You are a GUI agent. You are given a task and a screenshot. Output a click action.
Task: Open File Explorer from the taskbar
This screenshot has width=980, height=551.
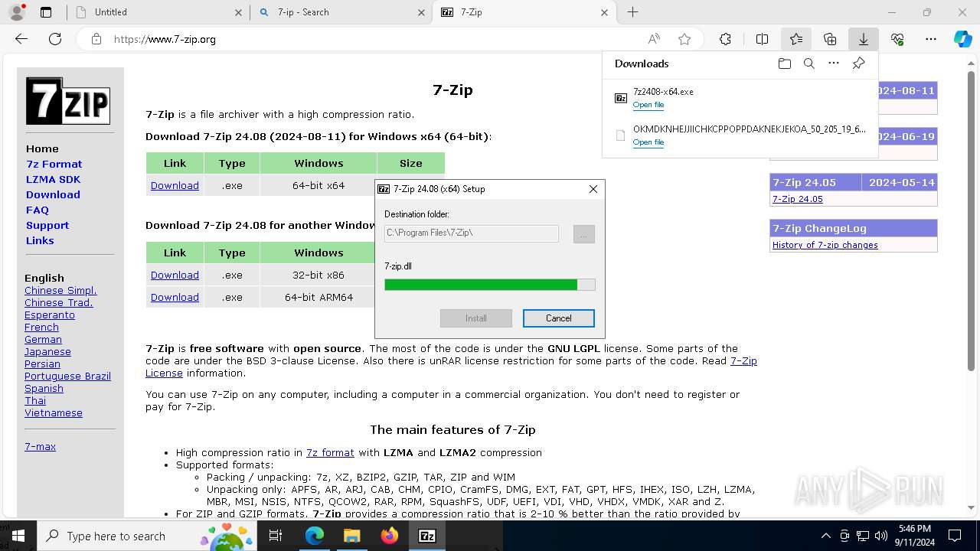[351, 536]
